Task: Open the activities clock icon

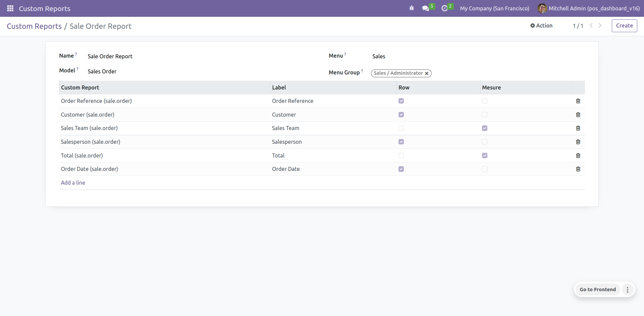Action: pyautogui.click(x=444, y=8)
